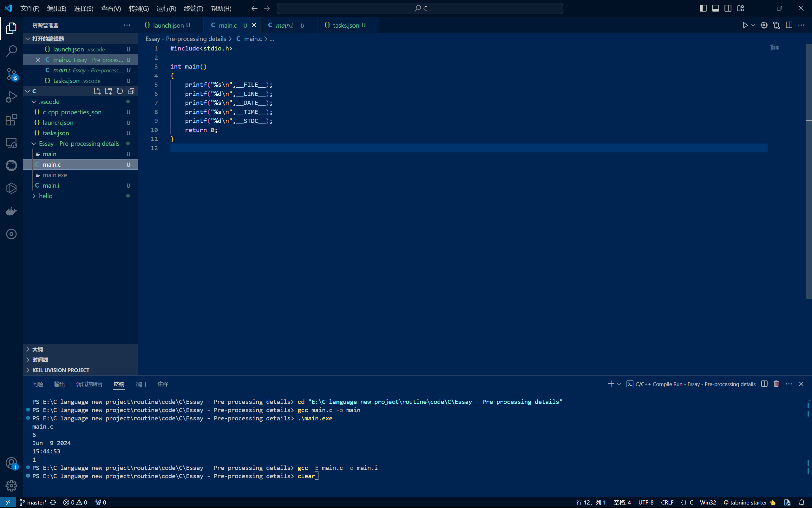Viewport: 812px width, 508px height.
Task: Open run button dropdown arrow
Action: coord(753,25)
